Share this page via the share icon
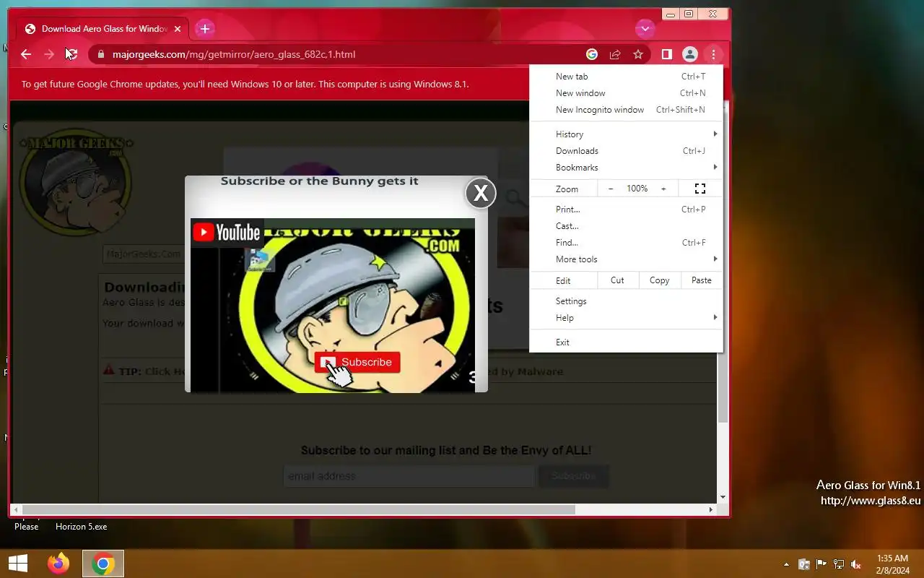 (615, 54)
